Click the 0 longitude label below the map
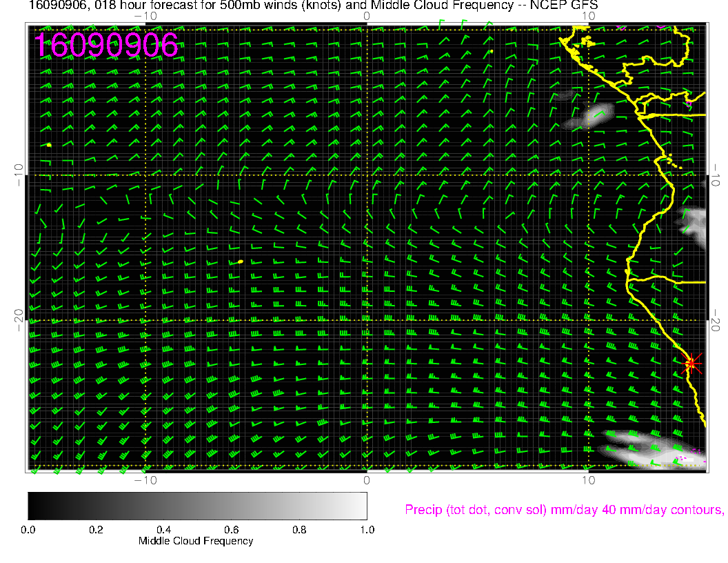Screen dimensions: 728x563 coord(367,480)
